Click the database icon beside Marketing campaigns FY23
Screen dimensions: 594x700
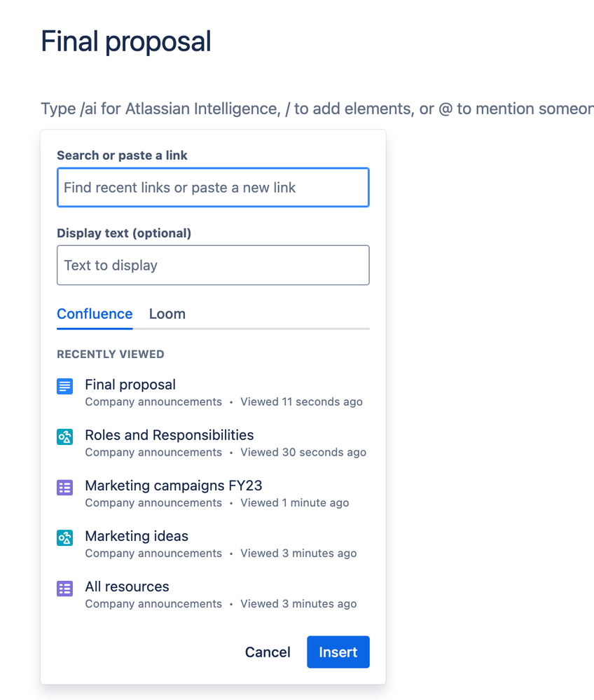(64, 486)
